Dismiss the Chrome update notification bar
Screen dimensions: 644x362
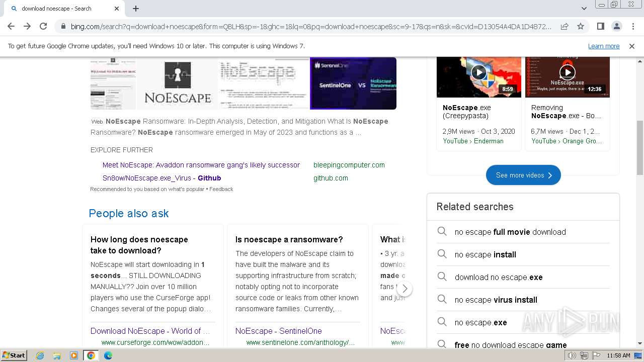coord(632,46)
